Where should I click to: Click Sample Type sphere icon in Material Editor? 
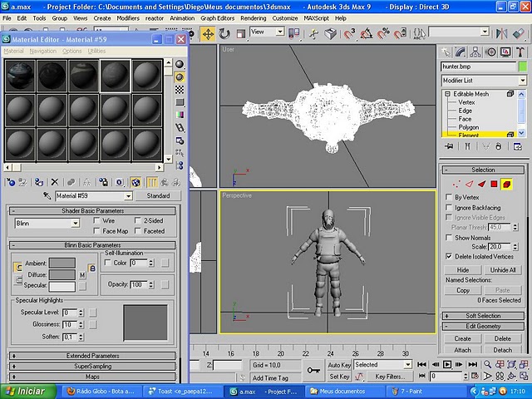pyautogui.click(x=180, y=64)
